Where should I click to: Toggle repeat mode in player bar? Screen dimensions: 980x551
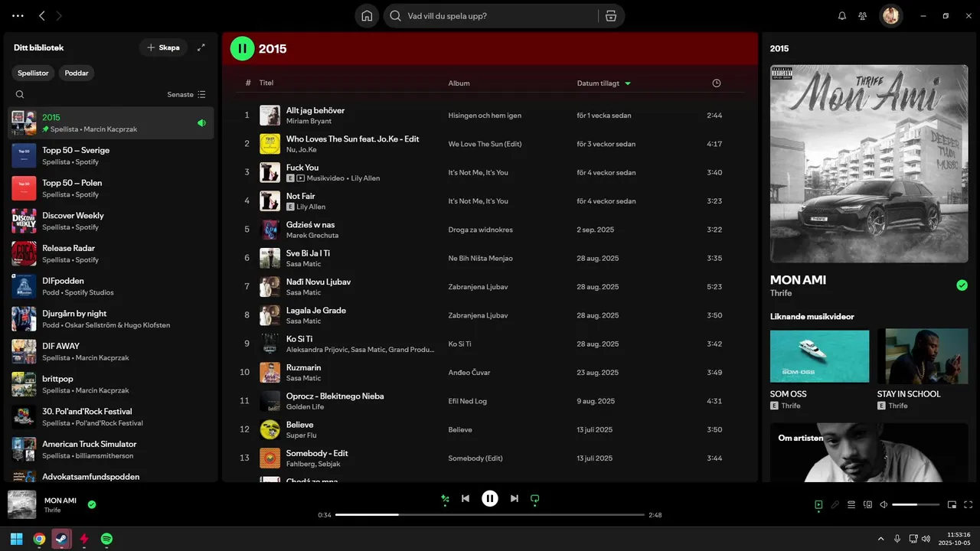[x=535, y=499]
